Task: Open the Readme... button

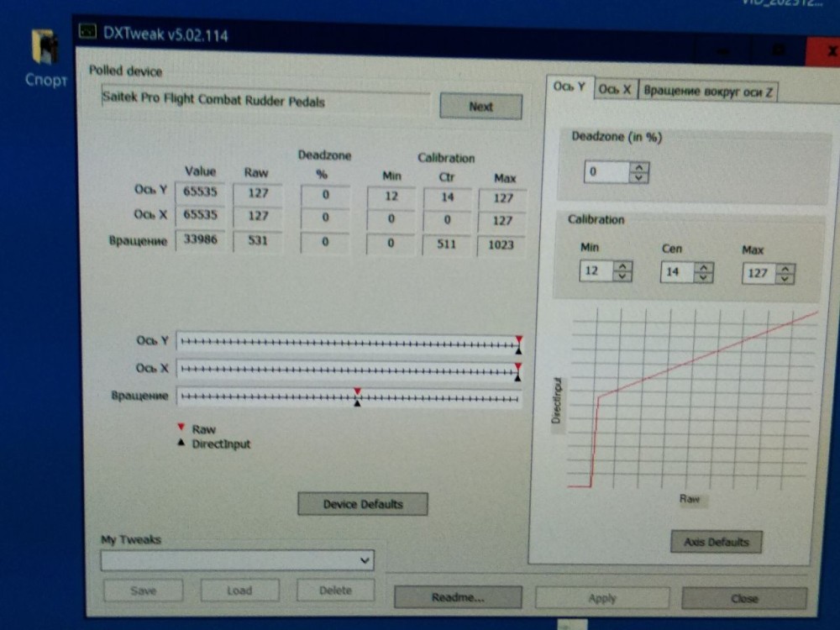Action: (x=458, y=597)
